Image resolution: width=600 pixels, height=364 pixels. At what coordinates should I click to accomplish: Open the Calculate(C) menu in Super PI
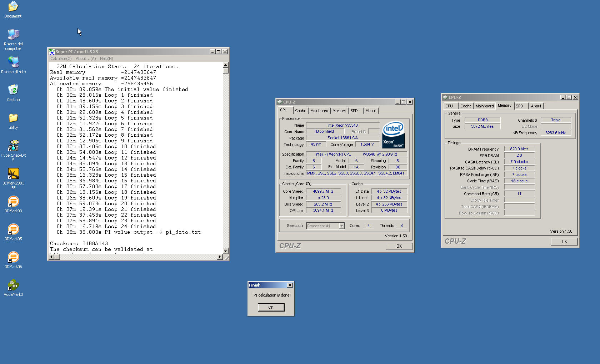[x=61, y=59]
